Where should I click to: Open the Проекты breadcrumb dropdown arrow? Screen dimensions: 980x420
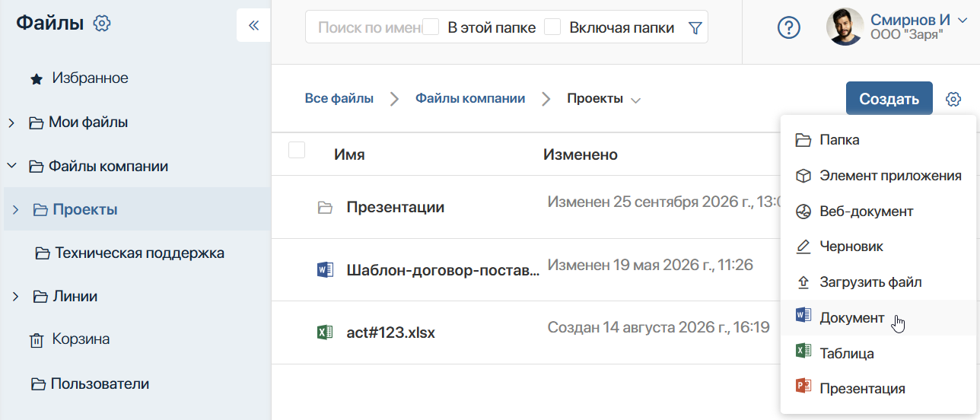[x=635, y=100]
